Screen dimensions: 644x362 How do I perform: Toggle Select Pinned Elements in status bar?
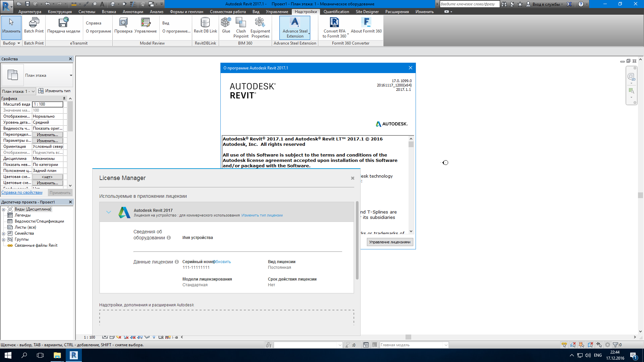[582, 345]
